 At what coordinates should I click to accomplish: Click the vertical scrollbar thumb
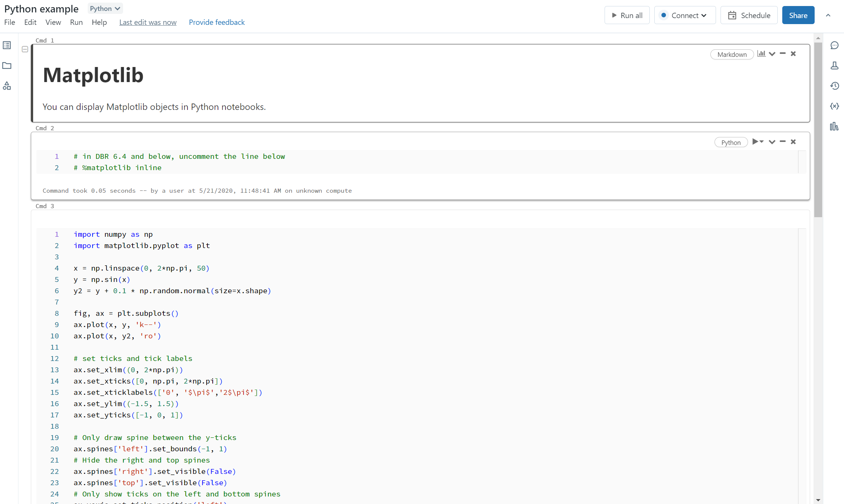818,130
